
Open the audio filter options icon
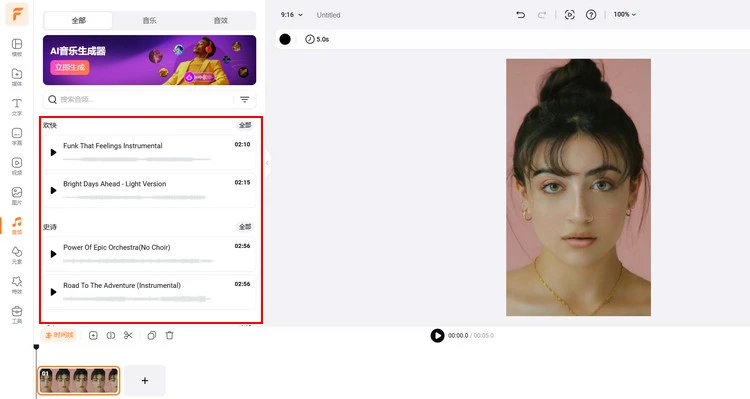click(244, 100)
